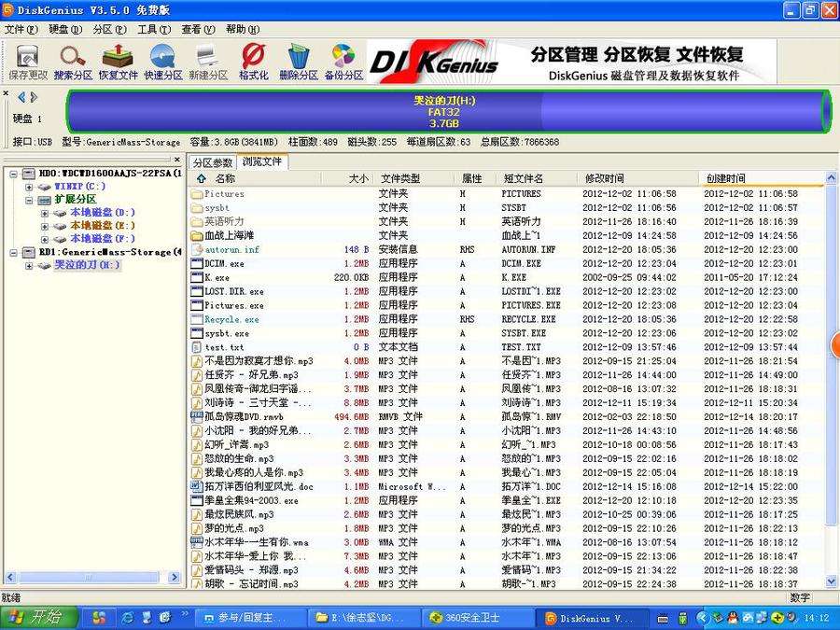The width and height of the screenshot is (840, 630).
Task: Select the WINXP (C:) tree item
Action: pos(80,187)
